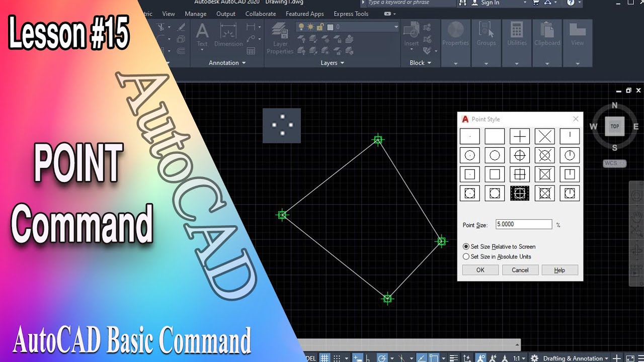Open Drafting & Annotation workspace dropdown
Viewport: 644px width, 362px height.
click(576, 358)
